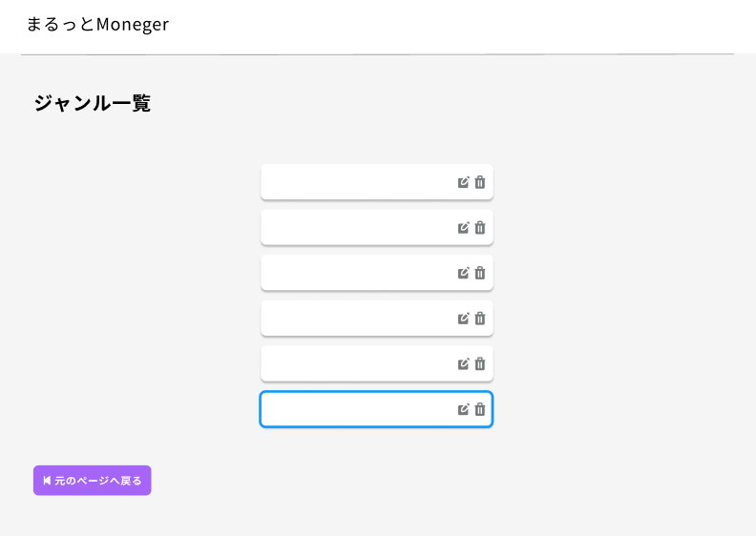This screenshot has height=536, width=756.
Task: Click edit icon in fifth genre row
Action: click(x=463, y=363)
